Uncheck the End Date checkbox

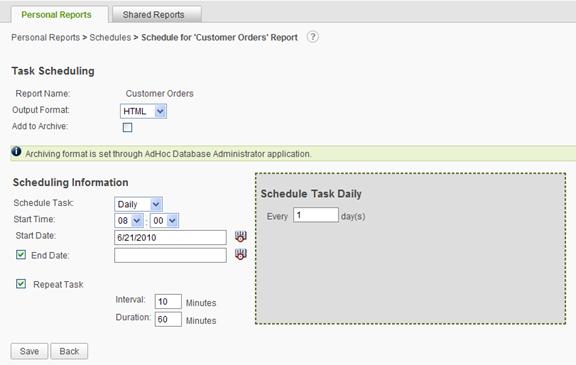(x=21, y=254)
